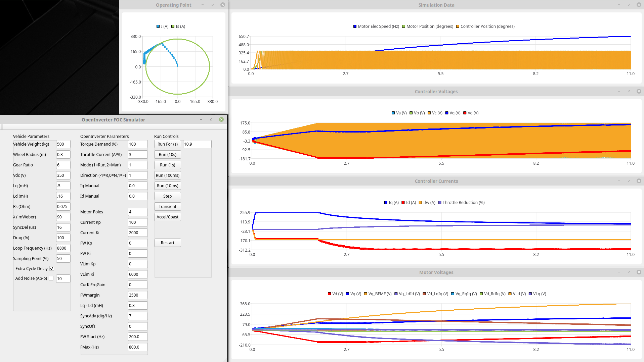Click the Run For (s) button

pos(167,144)
